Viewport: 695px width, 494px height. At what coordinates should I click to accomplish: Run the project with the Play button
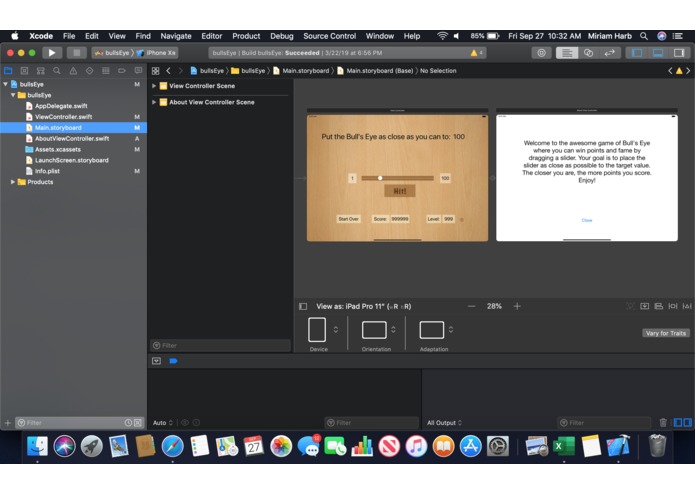[52, 53]
